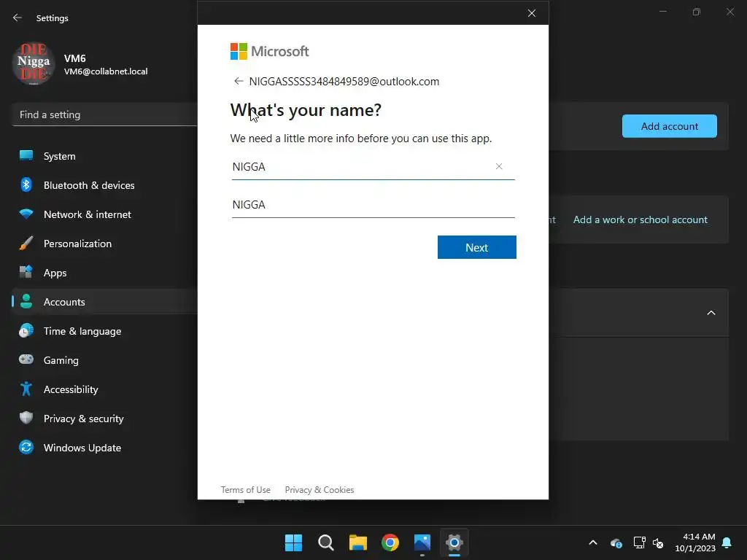Click the OneDrive cloud tray icon
Screen dimensions: 747x560
616,542
